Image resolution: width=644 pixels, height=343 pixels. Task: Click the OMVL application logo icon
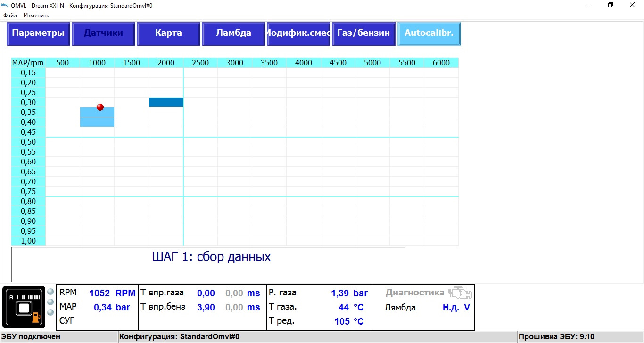coord(5,5)
